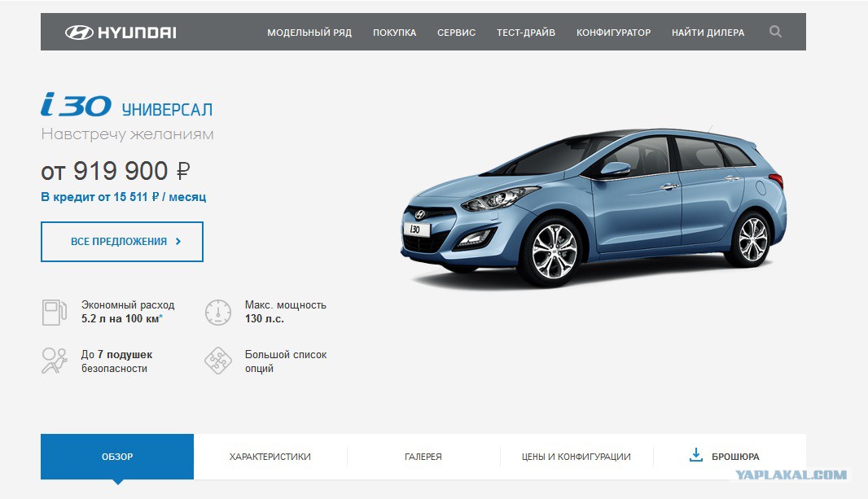This screenshot has width=868, height=499.
Task: Click the Все предложения button
Action: coord(122,242)
